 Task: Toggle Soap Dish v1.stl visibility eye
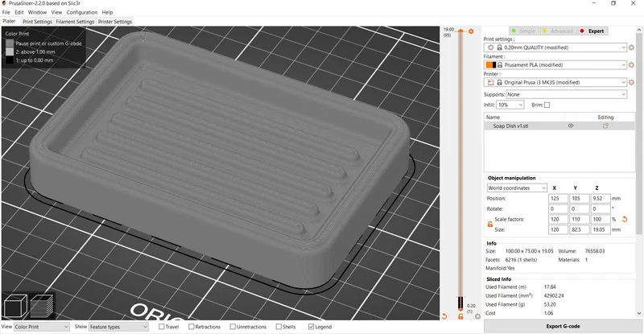pos(571,126)
